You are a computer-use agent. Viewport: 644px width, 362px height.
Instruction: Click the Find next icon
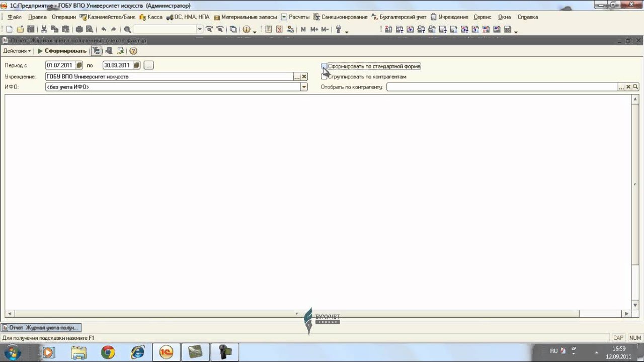point(209,30)
